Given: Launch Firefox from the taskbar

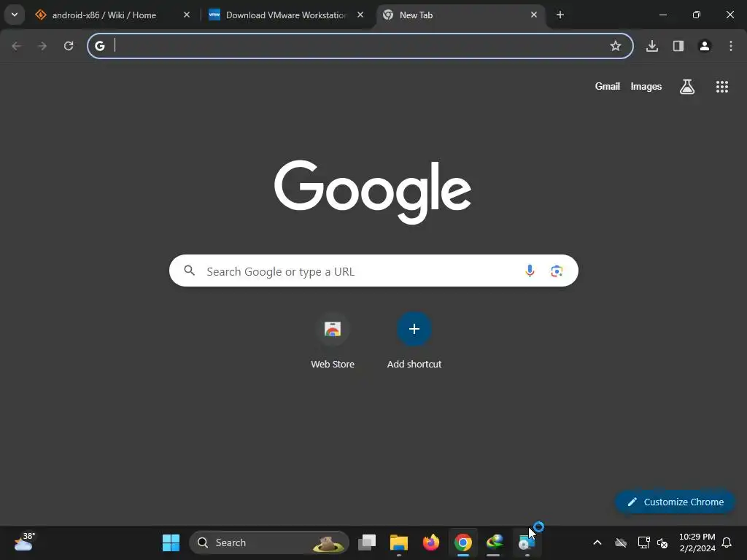Looking at the screenshot, I should pos(430,542).
